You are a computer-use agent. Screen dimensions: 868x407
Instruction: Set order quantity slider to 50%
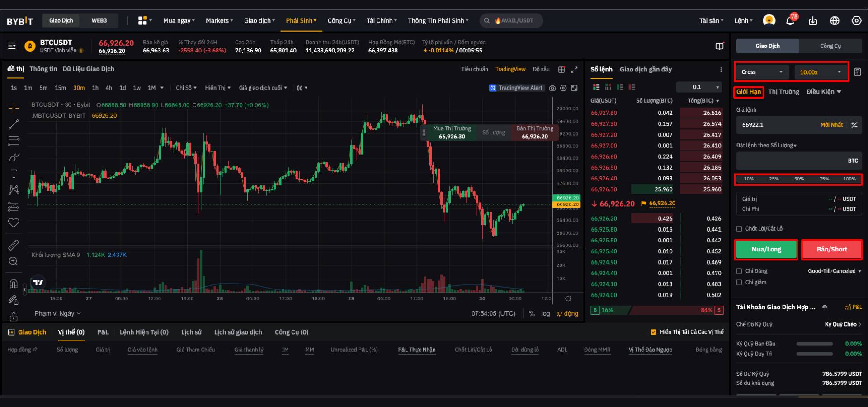799,179
